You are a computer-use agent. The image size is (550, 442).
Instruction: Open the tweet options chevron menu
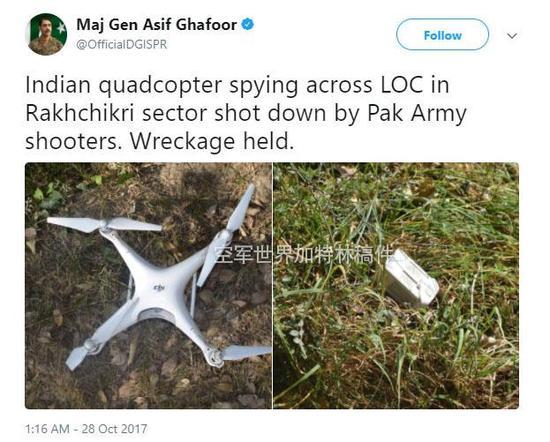[512, 35]
